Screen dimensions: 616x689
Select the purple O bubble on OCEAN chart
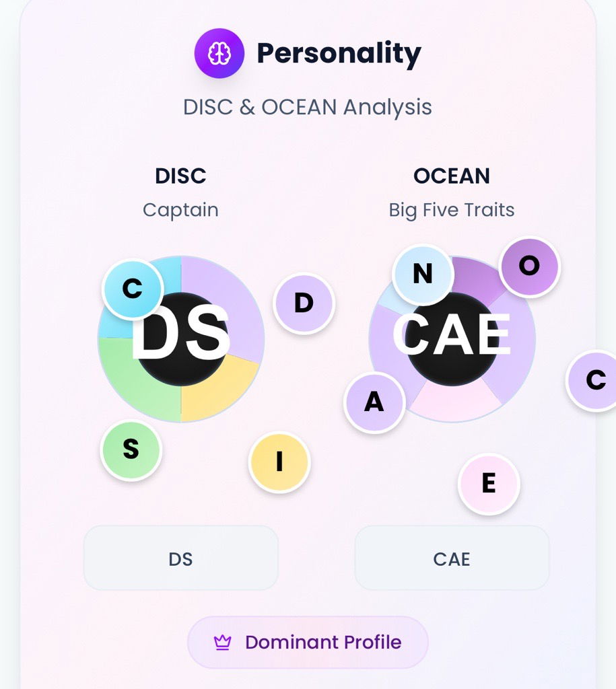point(530,266)
